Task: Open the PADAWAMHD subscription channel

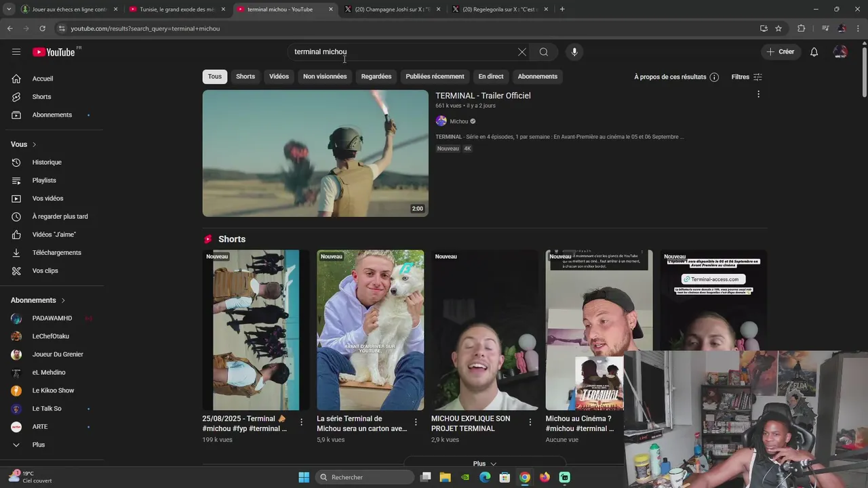Action: click(x=52, y=318)
